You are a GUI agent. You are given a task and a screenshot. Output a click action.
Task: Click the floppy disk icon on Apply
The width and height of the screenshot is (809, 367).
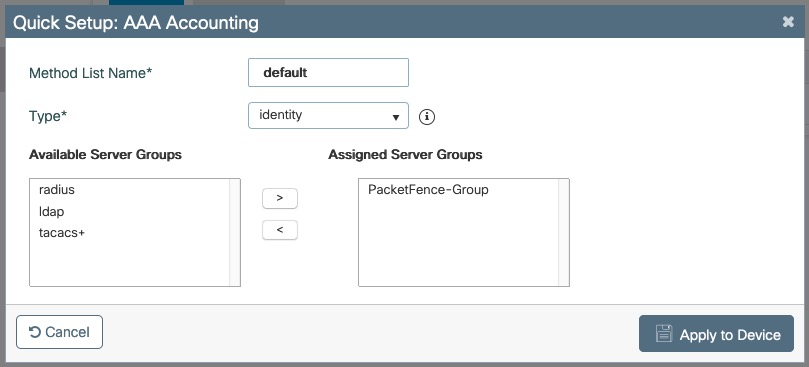pyautogui.click(x=664, y=333)
